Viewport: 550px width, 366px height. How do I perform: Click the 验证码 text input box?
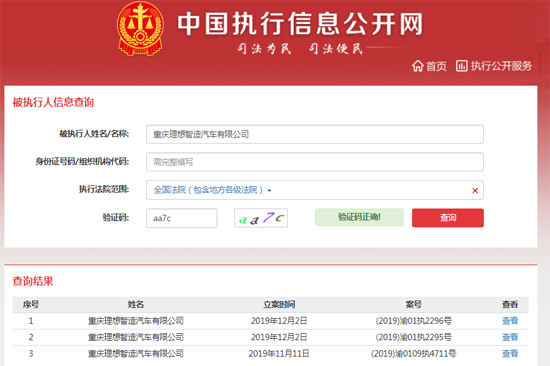pyautogui.click(x=182, y=218)
